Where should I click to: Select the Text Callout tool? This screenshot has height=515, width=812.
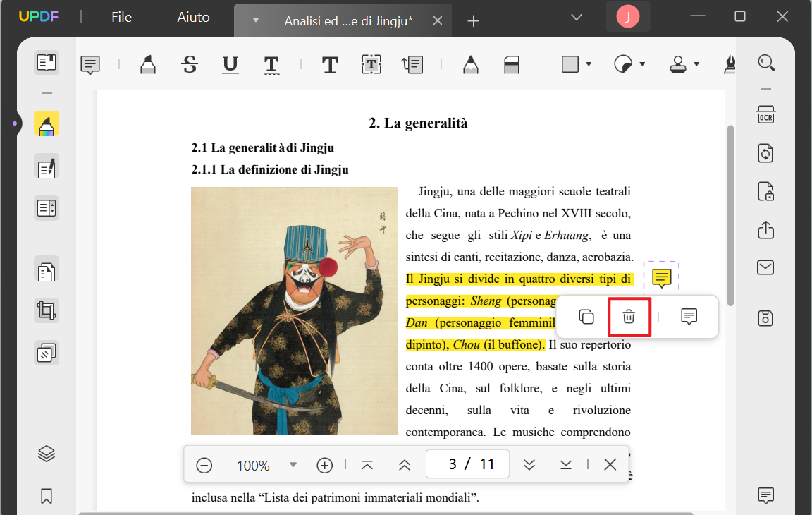point(412,65)
